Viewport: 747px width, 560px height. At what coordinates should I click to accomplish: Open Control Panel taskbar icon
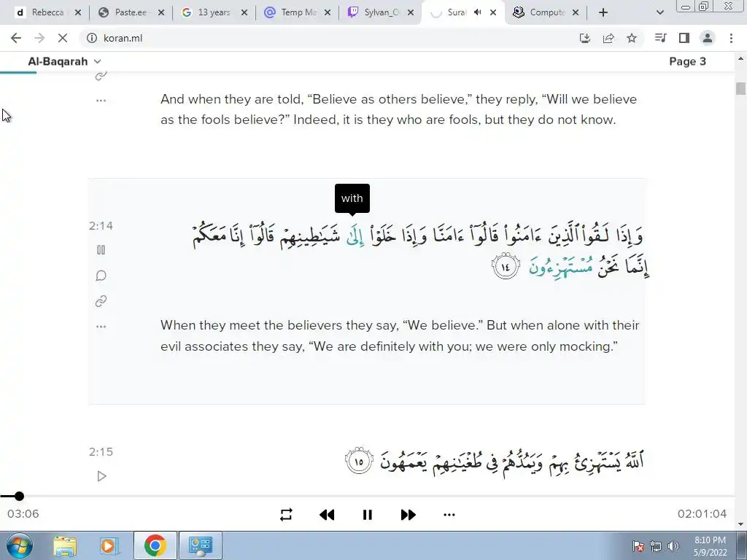click(200, 545)
